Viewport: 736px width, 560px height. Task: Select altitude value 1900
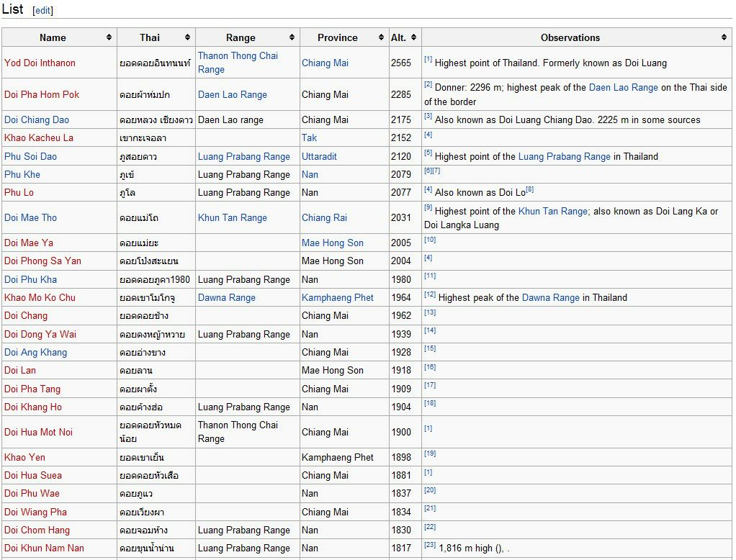point(401,432)
